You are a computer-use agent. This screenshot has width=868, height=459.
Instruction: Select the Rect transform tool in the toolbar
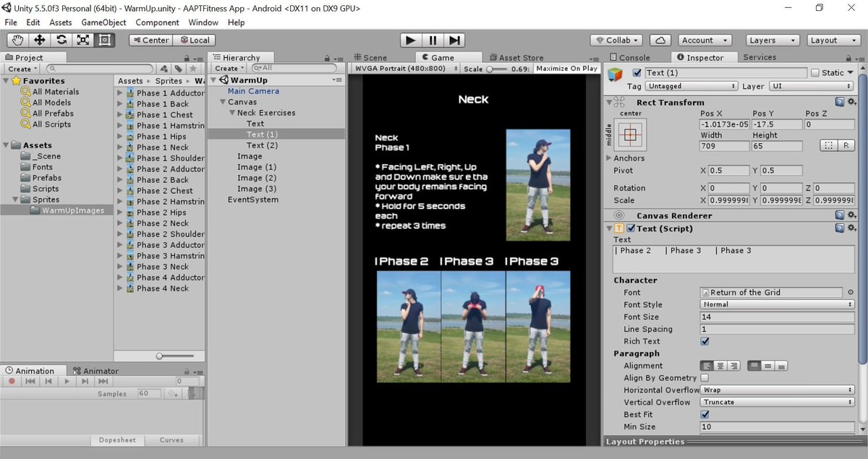[104, 40]
